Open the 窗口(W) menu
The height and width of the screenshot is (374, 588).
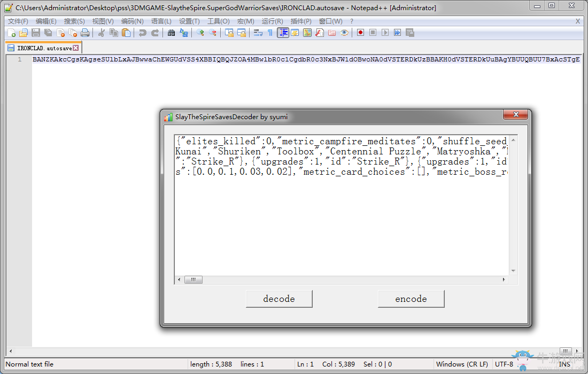tap(330, 21)
